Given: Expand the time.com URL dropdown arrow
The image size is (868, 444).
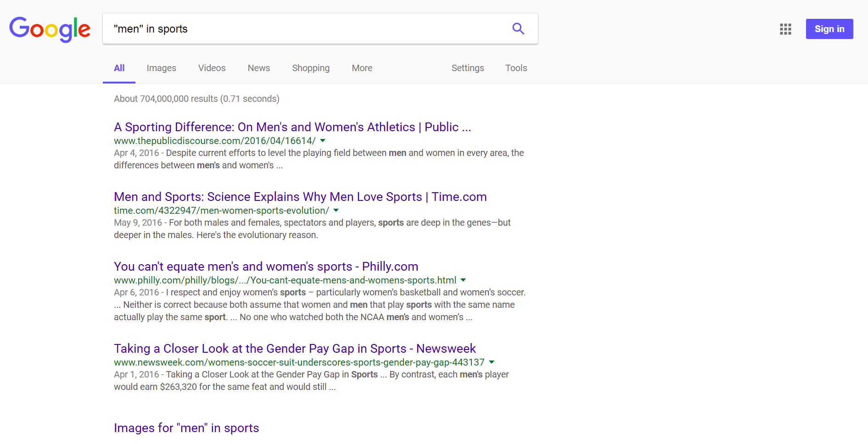Looking at the screenshot, I should pos(336,211).
